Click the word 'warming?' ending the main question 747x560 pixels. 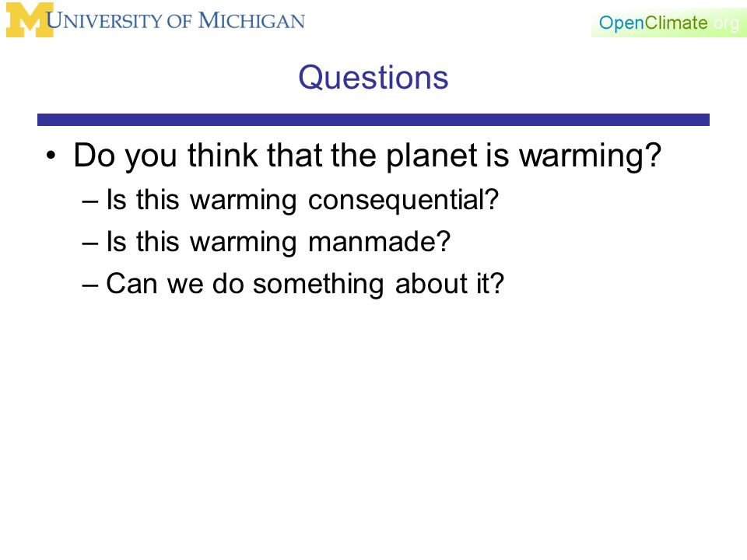click(590, 157)
